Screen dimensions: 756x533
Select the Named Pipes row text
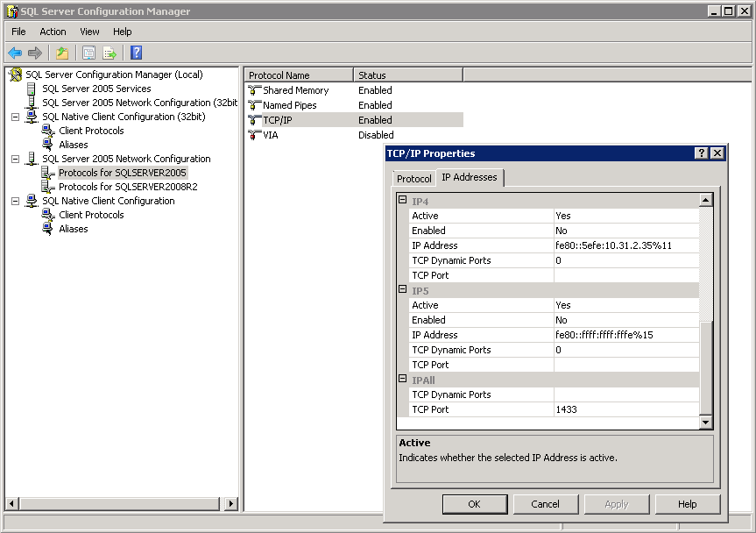point(290,105)
